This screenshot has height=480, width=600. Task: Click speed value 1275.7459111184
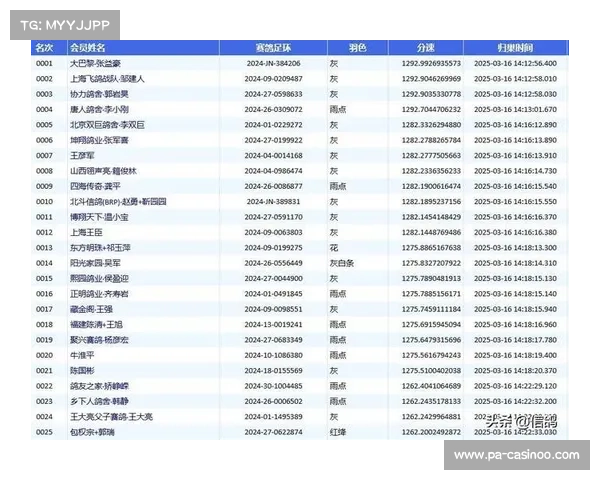click(431, 309)
